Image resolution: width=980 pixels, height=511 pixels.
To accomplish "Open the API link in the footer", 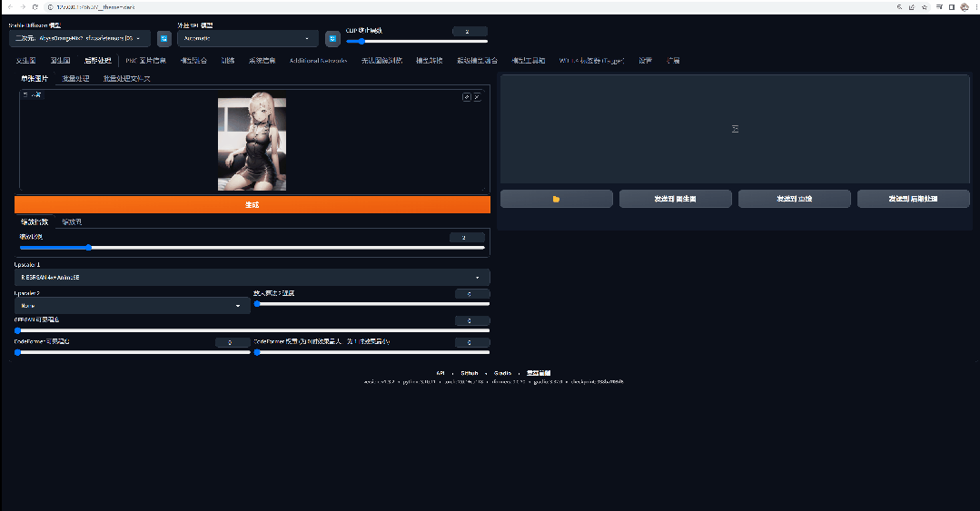I will (x=441, y=373).
